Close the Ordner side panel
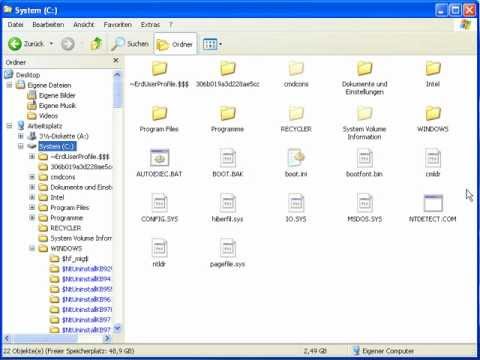Viewport: 480px width, 360px height. coord(116,60)
